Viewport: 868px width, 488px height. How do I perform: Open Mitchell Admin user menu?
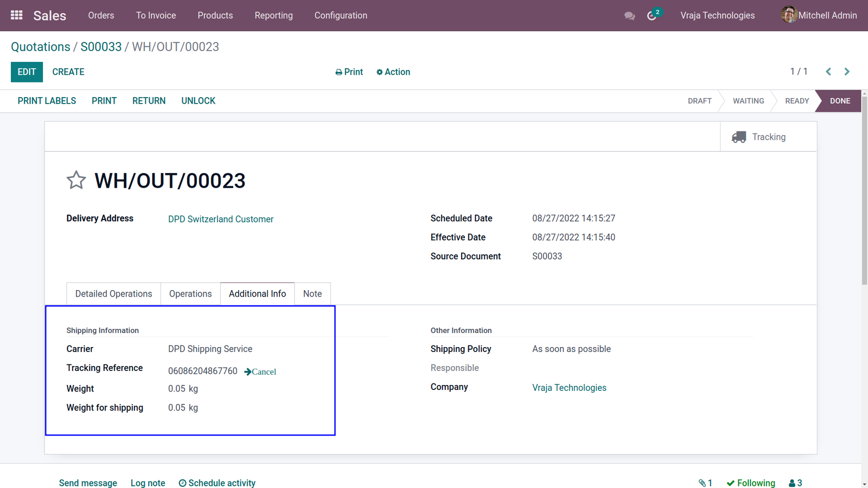(819, 15)
